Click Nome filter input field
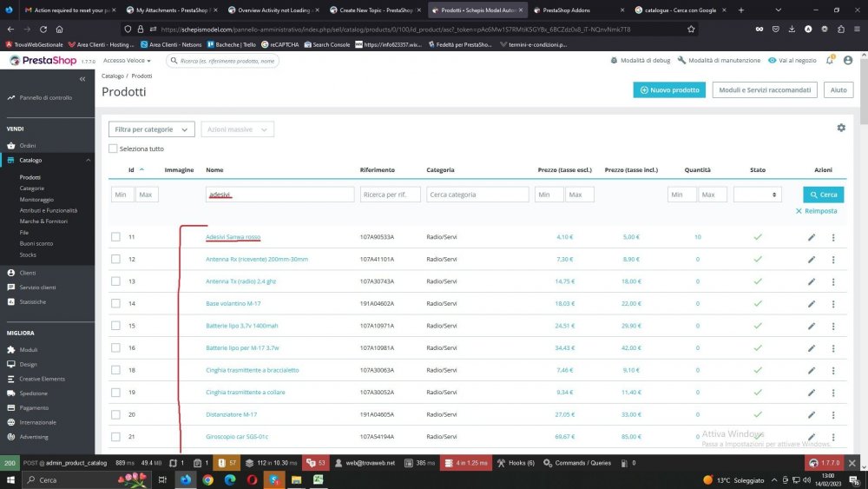This screenshot has height=489, width=868. 279,195
